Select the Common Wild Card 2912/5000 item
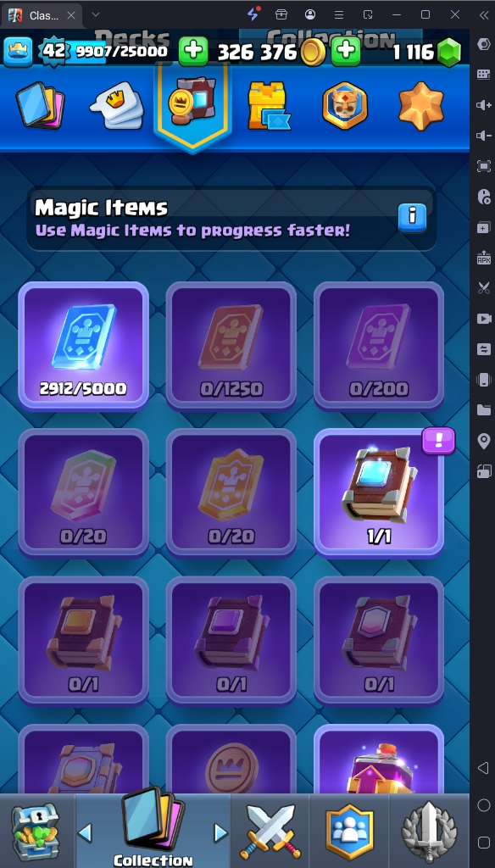495x868 pixels. coord(84,346)
